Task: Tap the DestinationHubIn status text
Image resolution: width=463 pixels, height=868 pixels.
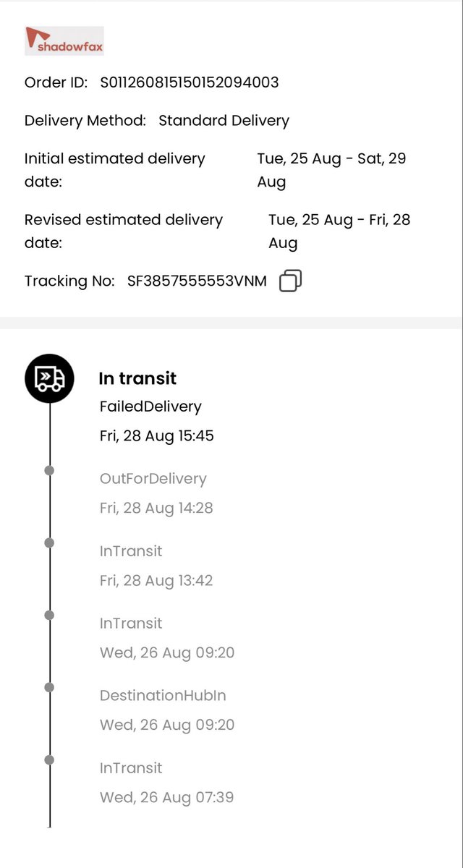Action: tap(163, 696)
